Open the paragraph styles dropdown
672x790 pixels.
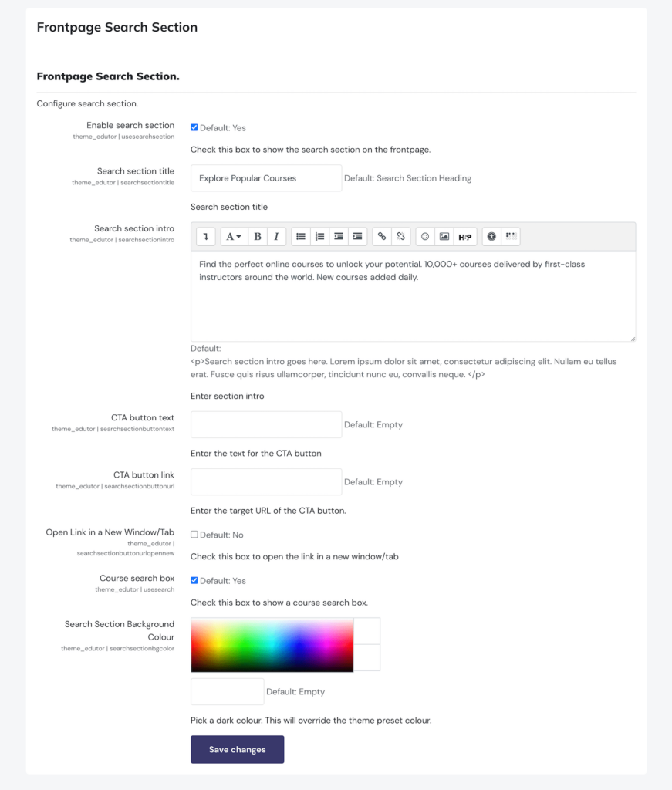pyautogui.click(x=235, y=237)
